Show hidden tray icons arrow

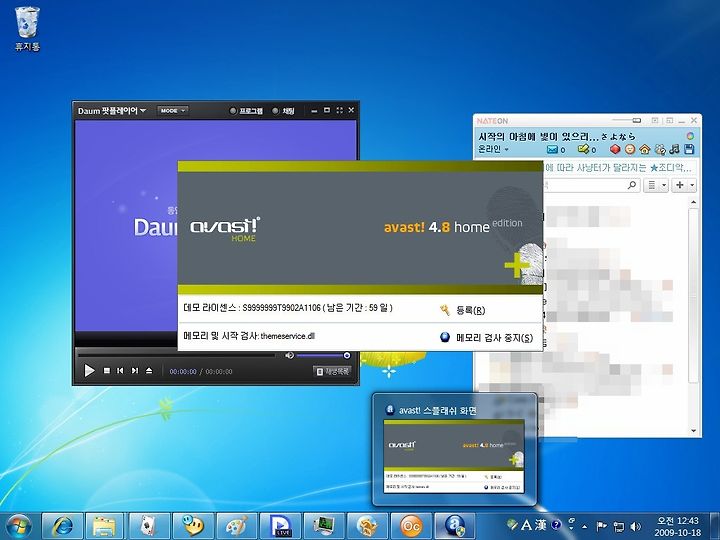coord(585,526)
